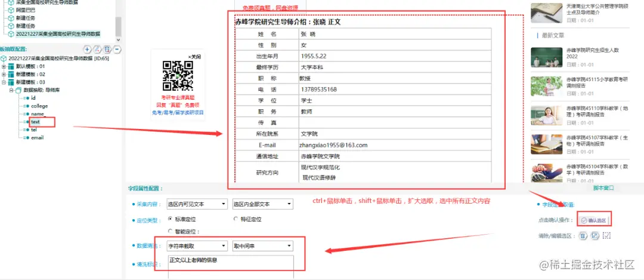The width and height of the screenshot is (644, 280).
Task: Open the 取中间串 dropdown
Action: (262, 246)
